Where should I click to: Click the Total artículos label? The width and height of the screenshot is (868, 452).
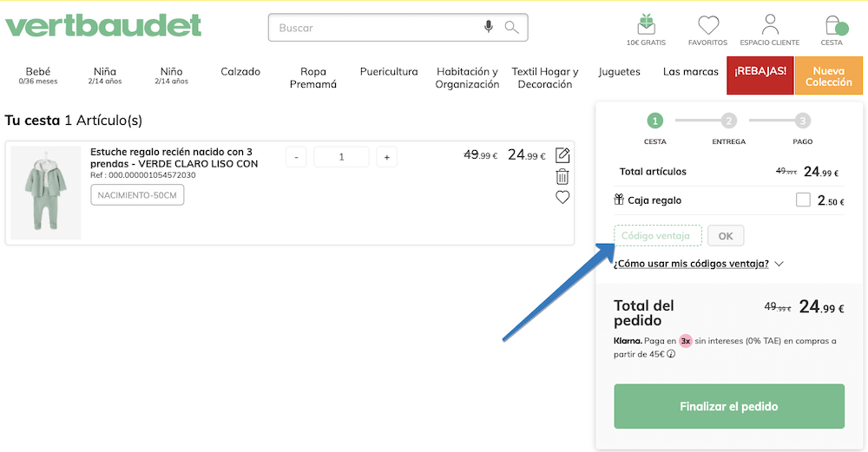653,172
